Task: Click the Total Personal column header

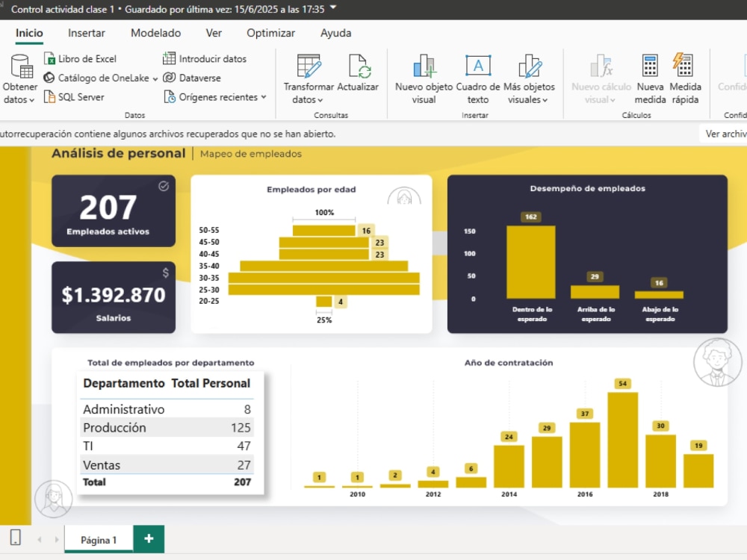Action: pyautogui.click(x=211, y=383)
